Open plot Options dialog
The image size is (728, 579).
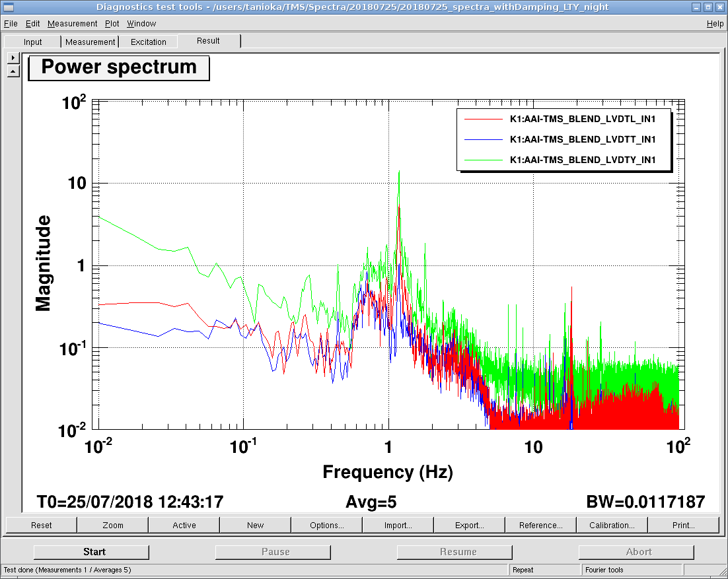pos(327,526)
